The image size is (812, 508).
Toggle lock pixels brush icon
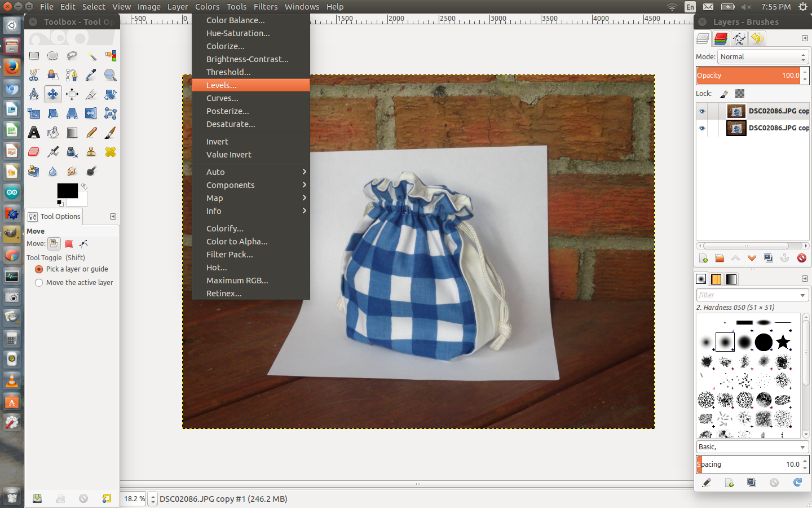[x=725, y=94]
